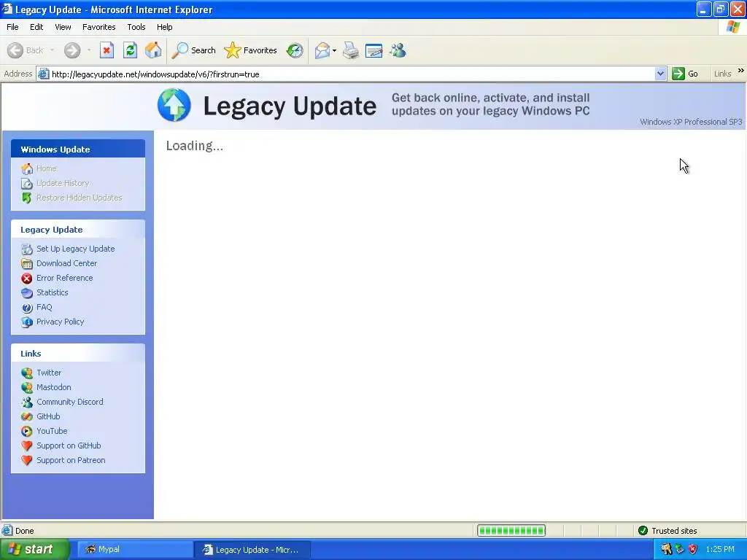This screenshot has height=560, width=747.
Task: Open the Privacy Policy link
Action: pos(60,322)
